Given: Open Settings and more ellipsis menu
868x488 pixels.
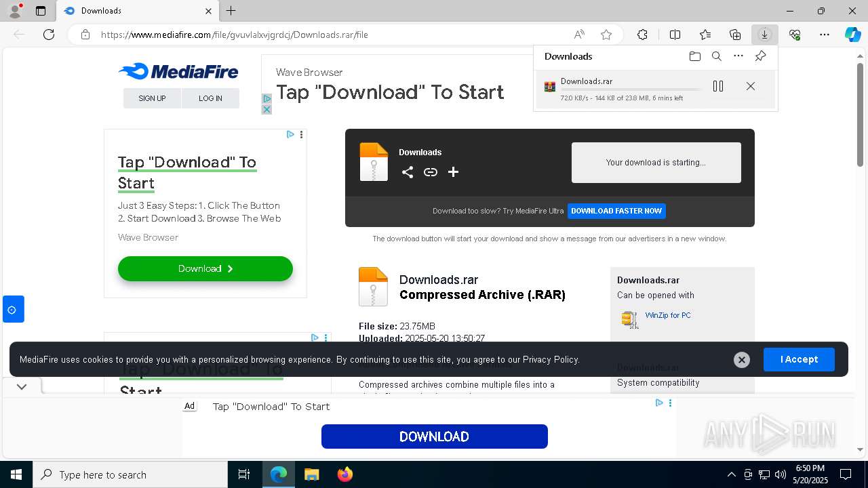Looking at the screenshot, I should pyautogui.click(x=825, y=35).
